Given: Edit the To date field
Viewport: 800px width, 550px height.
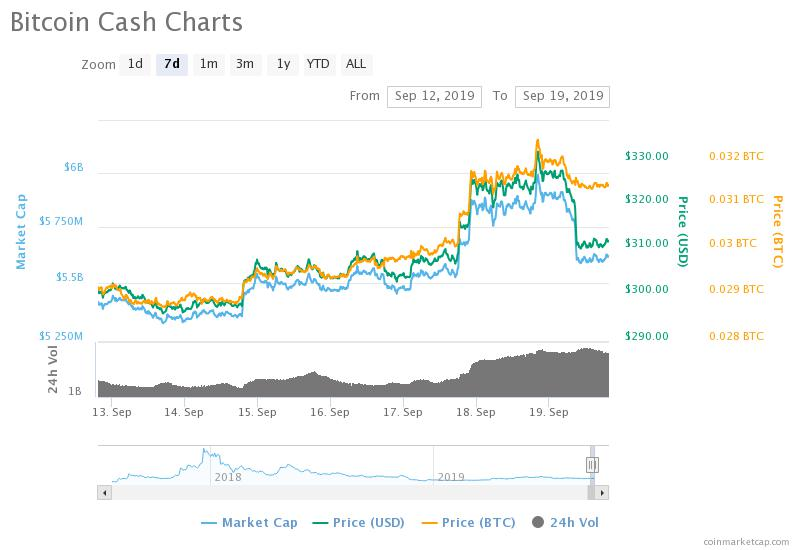Looking at the screenshot, I should (562, 96).
